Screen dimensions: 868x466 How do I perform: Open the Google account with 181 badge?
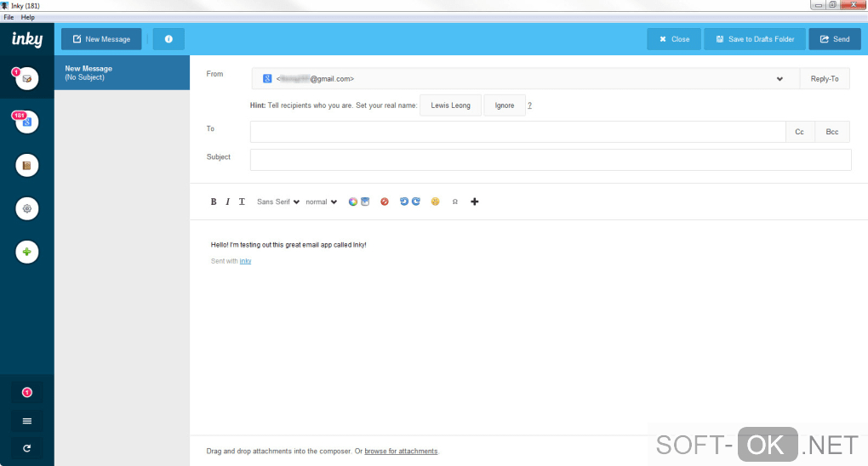coord(26,122)
